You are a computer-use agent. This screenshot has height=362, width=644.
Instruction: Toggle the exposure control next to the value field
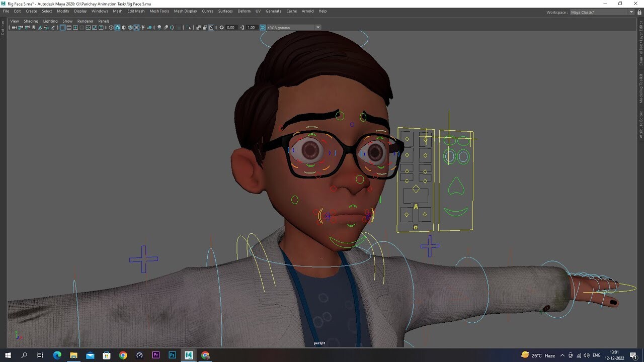(222, 28)
